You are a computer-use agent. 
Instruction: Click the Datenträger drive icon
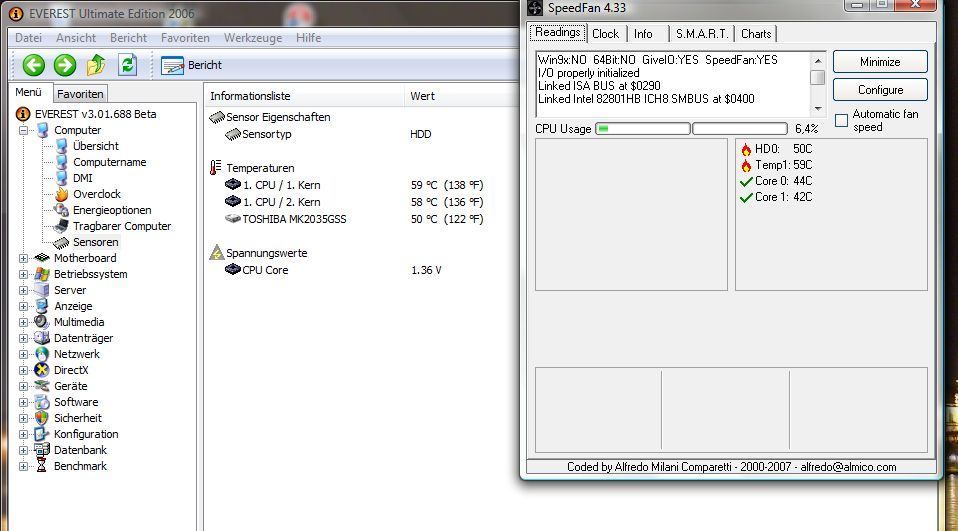coord(42,337)
